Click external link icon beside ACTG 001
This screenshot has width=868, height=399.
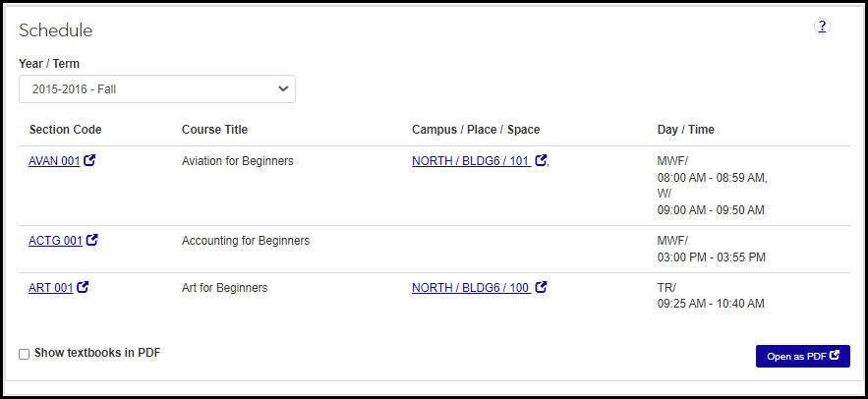(92, 240)
